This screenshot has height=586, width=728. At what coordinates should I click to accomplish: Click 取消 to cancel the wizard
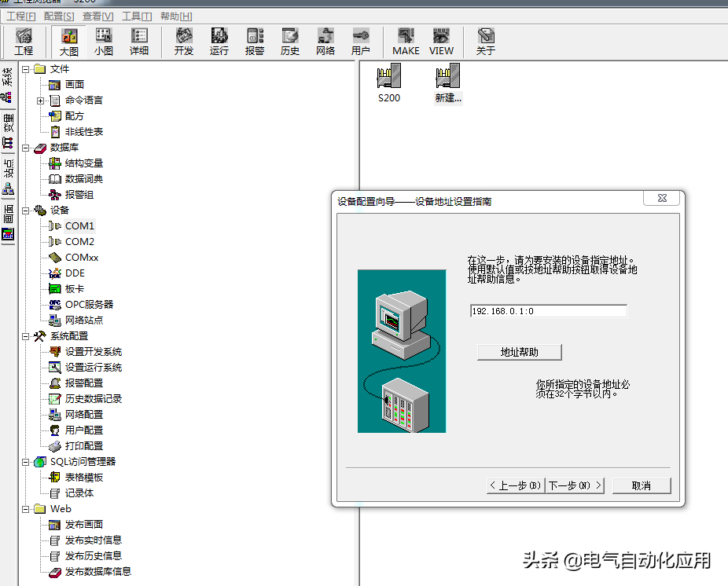click(642, 485)
